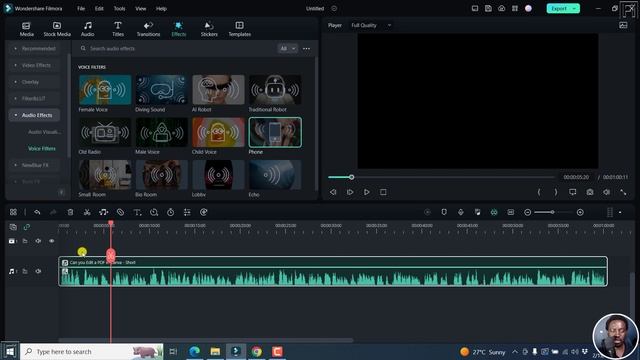The width and height of the screenshot is (640, 360).
Task: Click the Delete trash icon
Action: [70, 212]
